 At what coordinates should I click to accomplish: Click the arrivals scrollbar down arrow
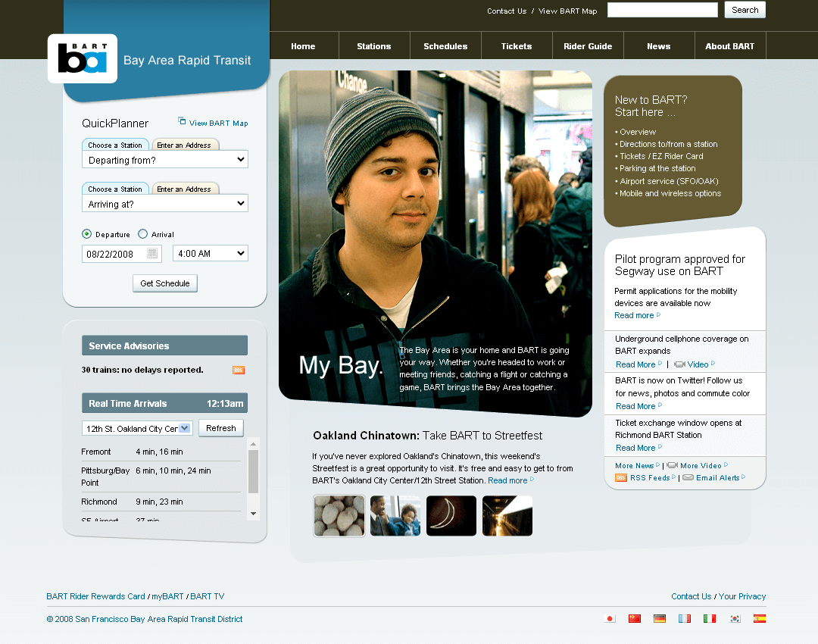point(254,514)
